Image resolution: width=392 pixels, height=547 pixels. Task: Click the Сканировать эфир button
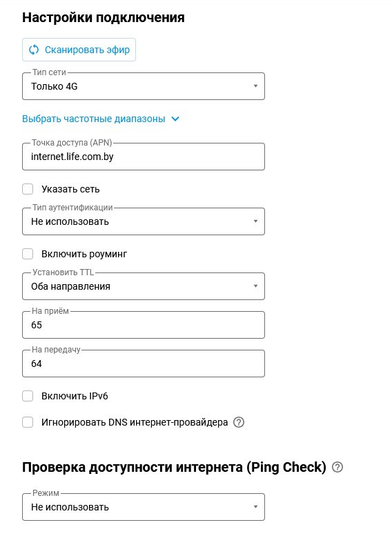tap(79, 50)
